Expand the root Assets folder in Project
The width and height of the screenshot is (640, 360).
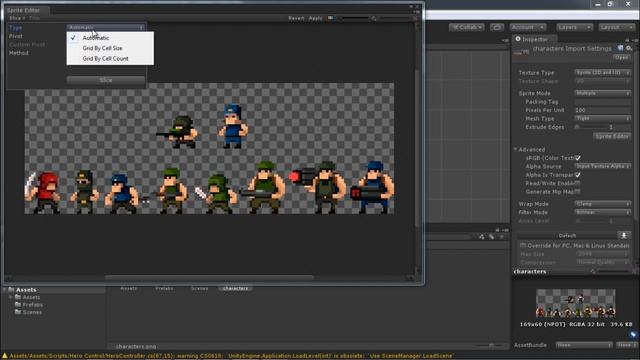[x=4, y=290]
